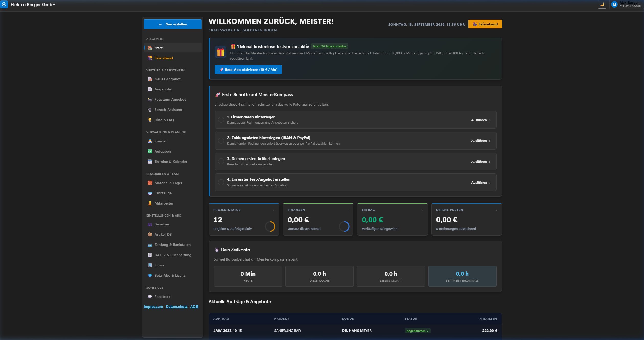This screenshot has height=340, width=644.
Task: Click the Neu erstellen button
Action: 172,24
